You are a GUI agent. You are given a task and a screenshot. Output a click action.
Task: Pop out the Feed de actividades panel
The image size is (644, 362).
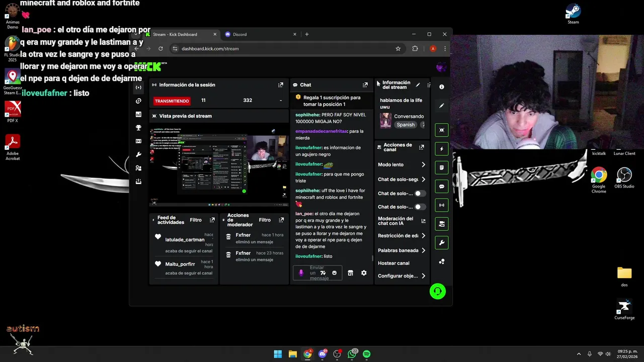click(x=212, y=220)
